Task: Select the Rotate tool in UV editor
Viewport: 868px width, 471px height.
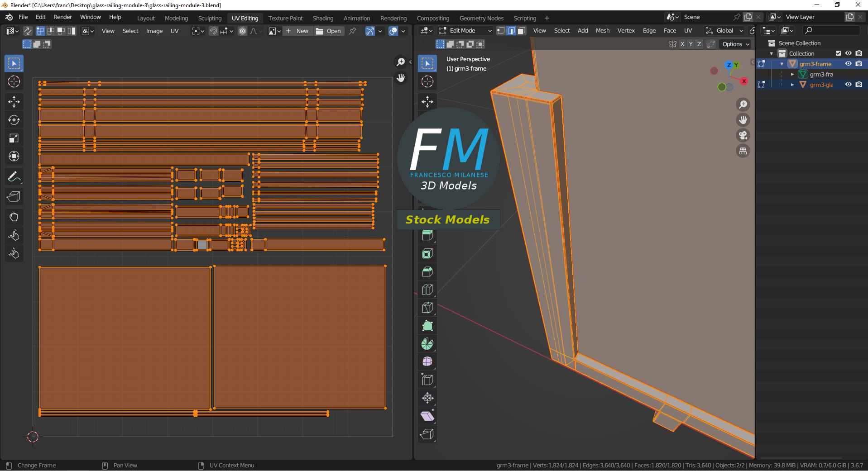Action: 14,120
